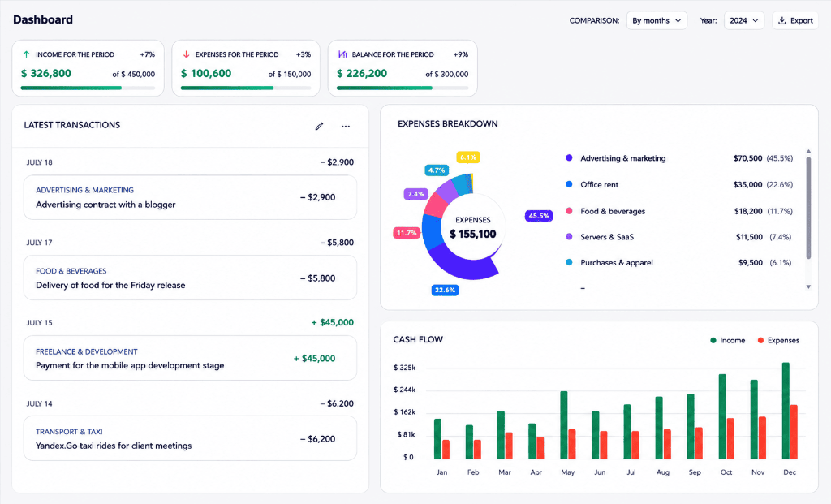Click the October income bar

click(722, 416)
